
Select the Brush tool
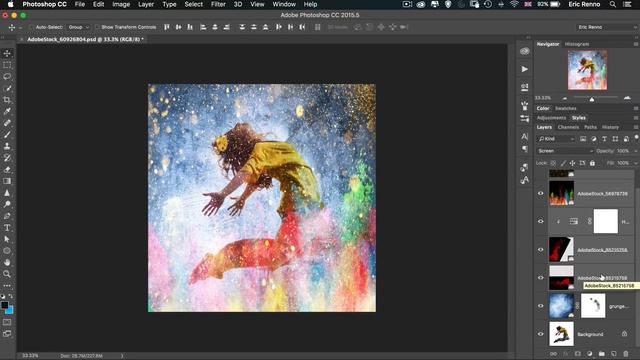[7, 134]
